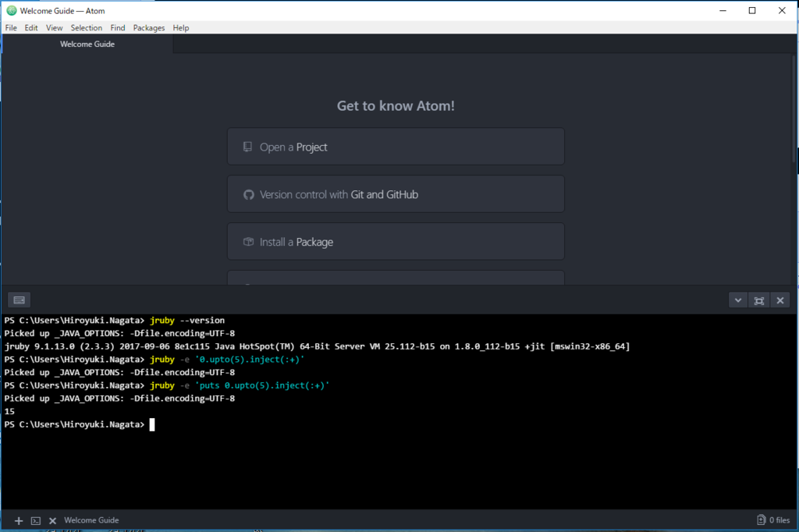Add a new terminal with plus icon

[19, 521]
